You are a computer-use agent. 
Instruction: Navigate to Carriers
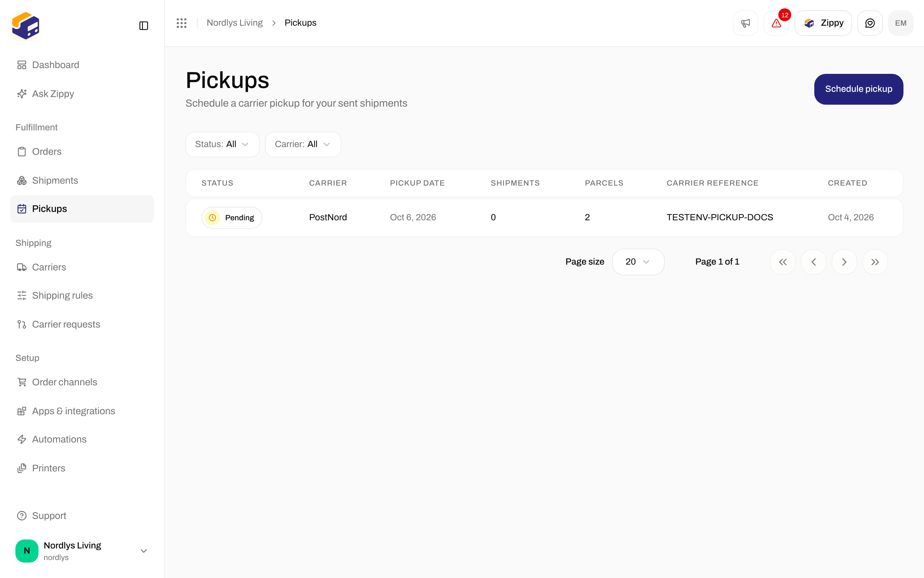click(x=82, y=267)
